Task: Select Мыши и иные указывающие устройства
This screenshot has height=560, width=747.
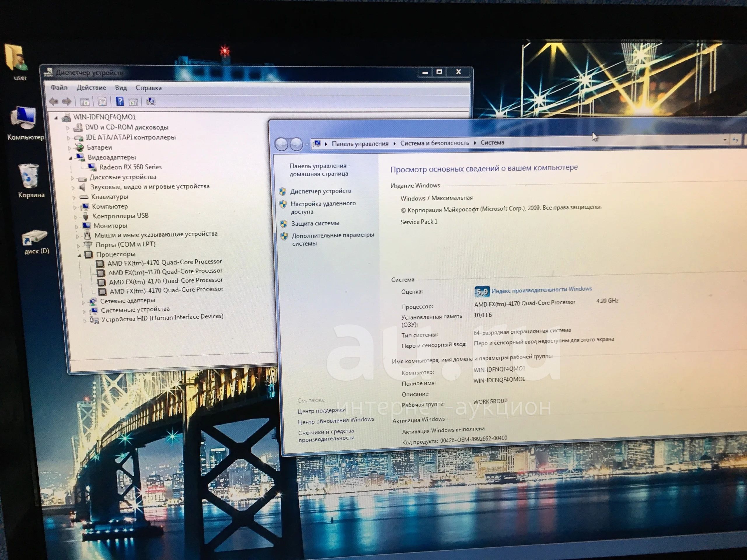Action: [156, 234]
